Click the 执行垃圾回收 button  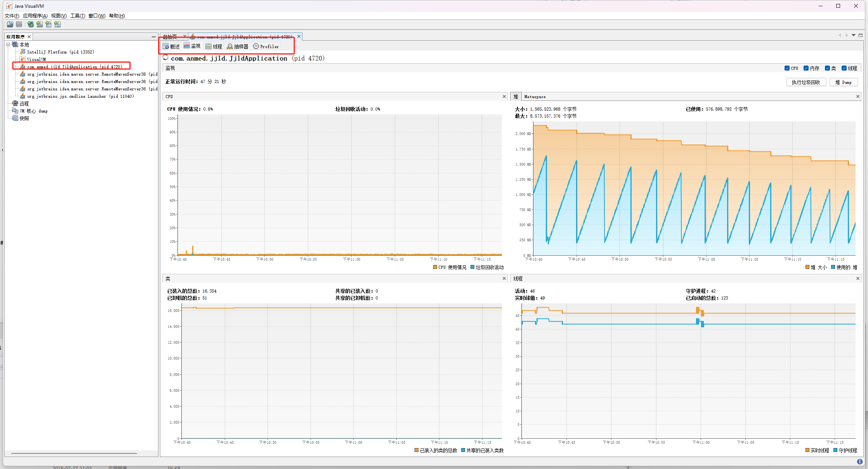click(806, 82)
